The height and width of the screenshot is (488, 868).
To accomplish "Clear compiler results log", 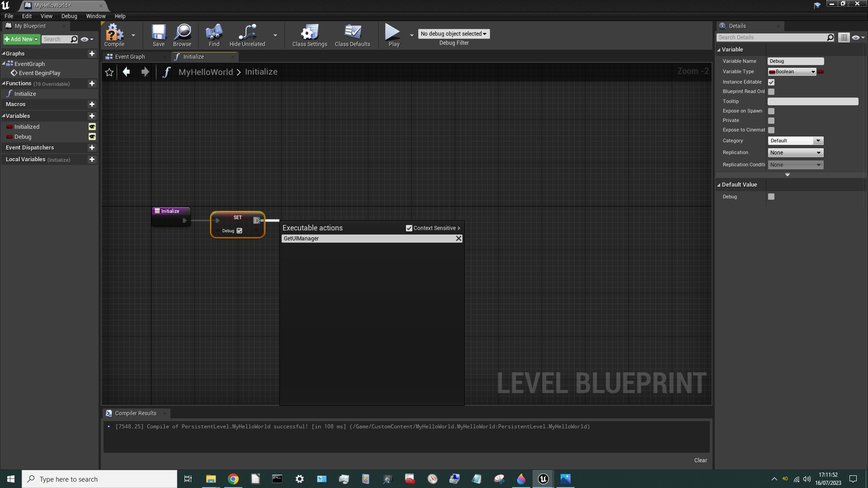I will pos(700,460).
